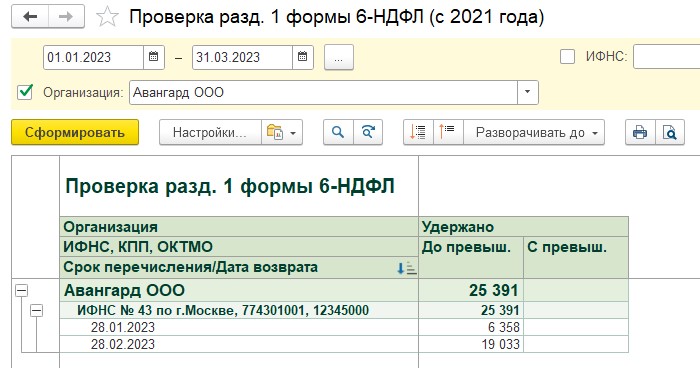Print the report with printer icon
700x368 pixels.
tap(640, 132)
